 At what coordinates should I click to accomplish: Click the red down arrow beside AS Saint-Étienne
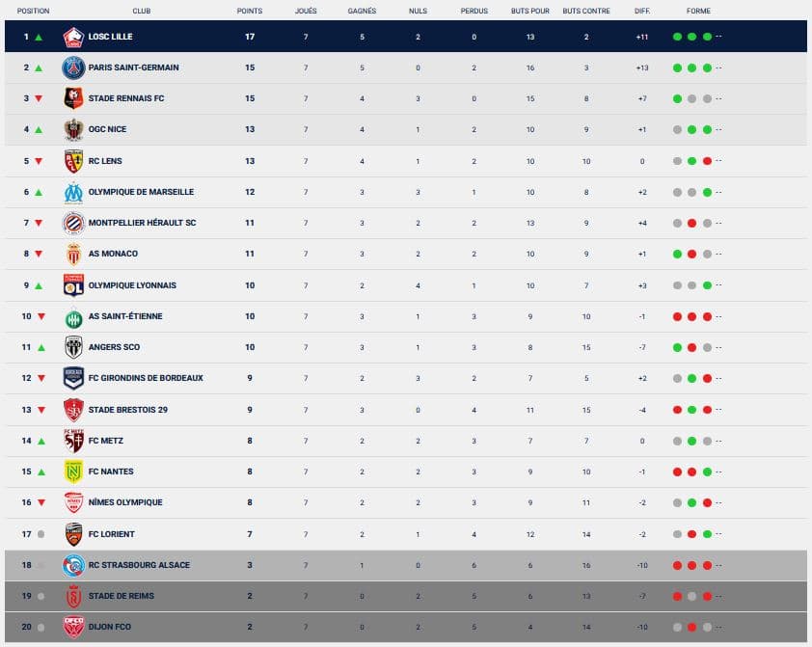coord(41,317)
